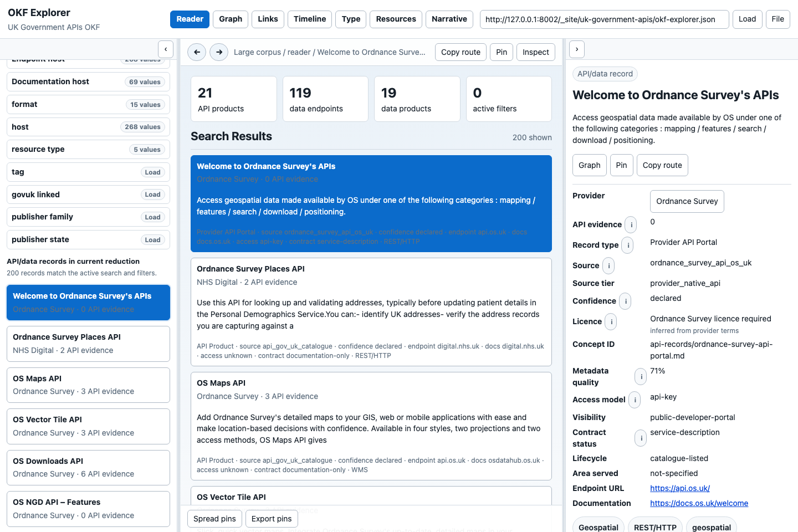The width and height of the screenshot is (798, 532).
Task: Click the File button in the header
Action: coord(778,19)
